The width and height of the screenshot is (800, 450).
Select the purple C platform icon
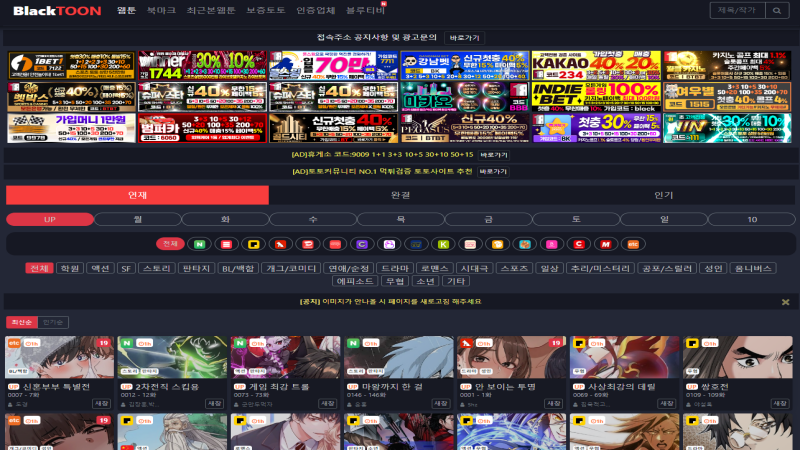coord(362,244)
